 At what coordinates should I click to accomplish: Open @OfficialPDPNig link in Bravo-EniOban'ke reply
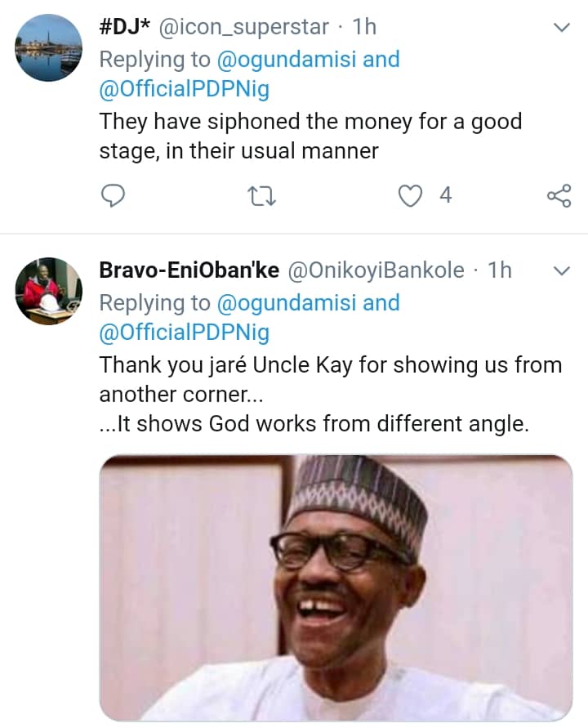pos(184,333)
